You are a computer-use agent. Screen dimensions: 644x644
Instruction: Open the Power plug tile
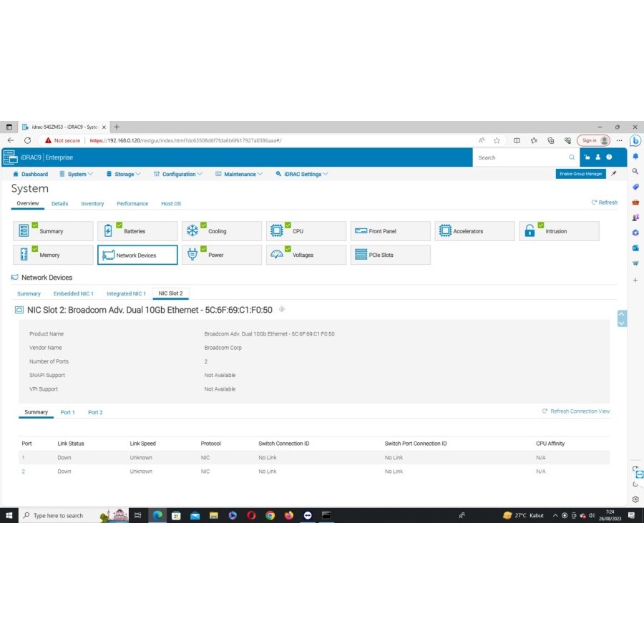point(222,255)
